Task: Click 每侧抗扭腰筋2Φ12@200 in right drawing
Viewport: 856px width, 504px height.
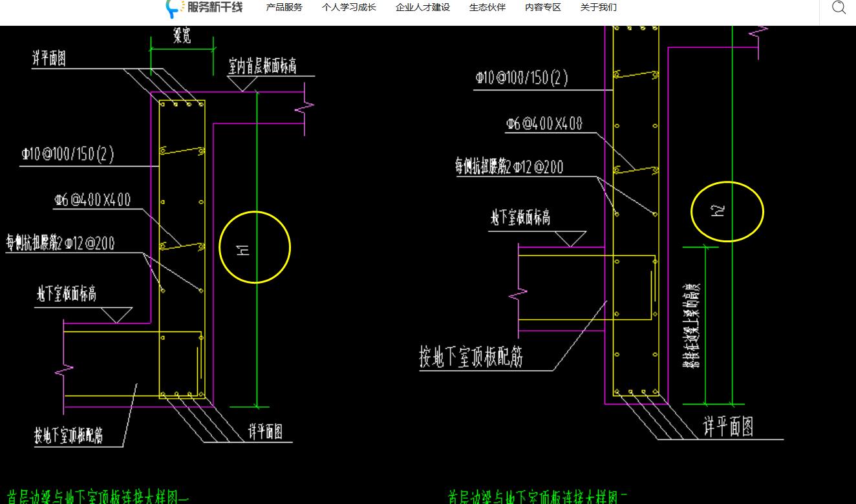Action: pyautogui.click(x=509, y=167)
